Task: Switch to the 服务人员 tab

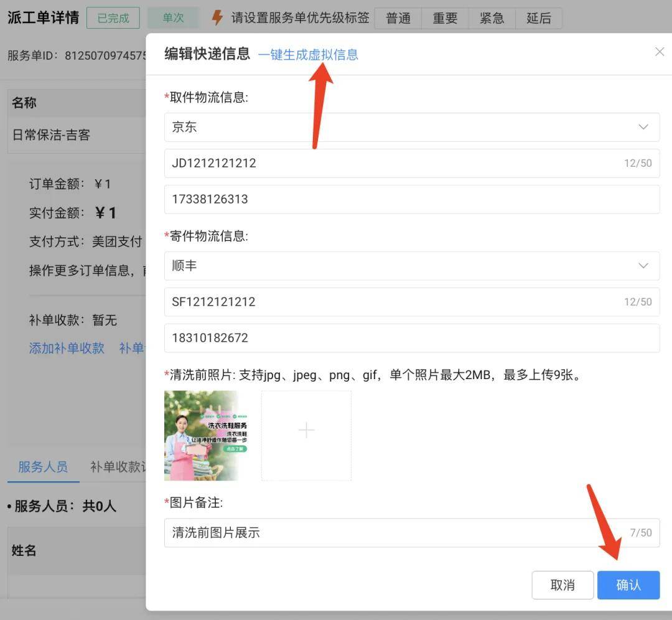Action: [43, 467]
